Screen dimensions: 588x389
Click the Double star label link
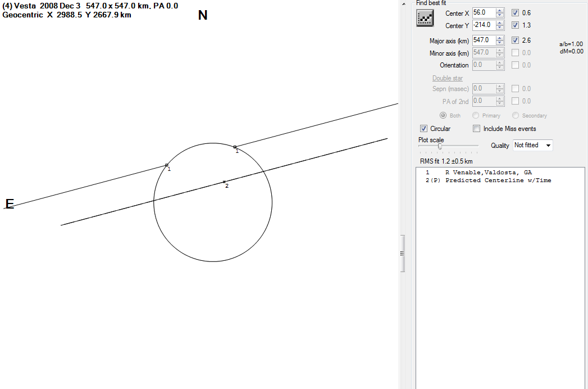(x=448, y=78)
